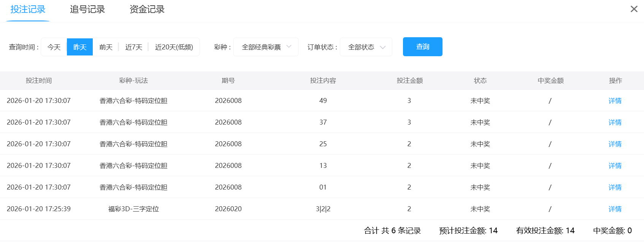The image size is (644, 245).
Task: Open the 资金记录 tab
Action: pos(147,9)
